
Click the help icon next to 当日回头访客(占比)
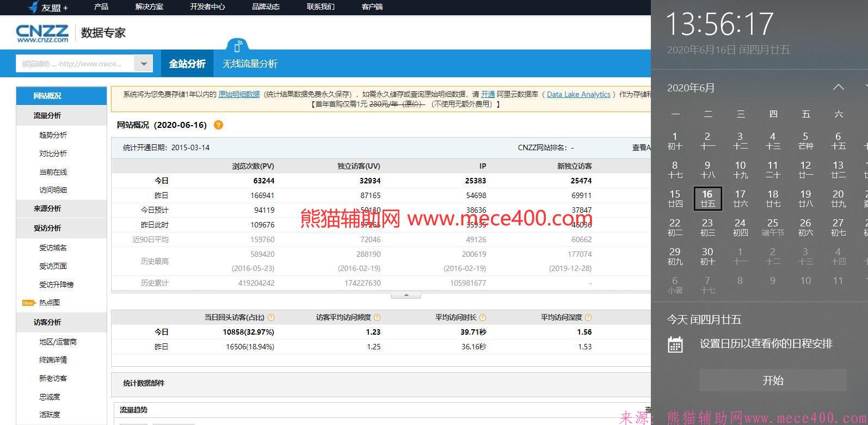[x=271, y=317]
